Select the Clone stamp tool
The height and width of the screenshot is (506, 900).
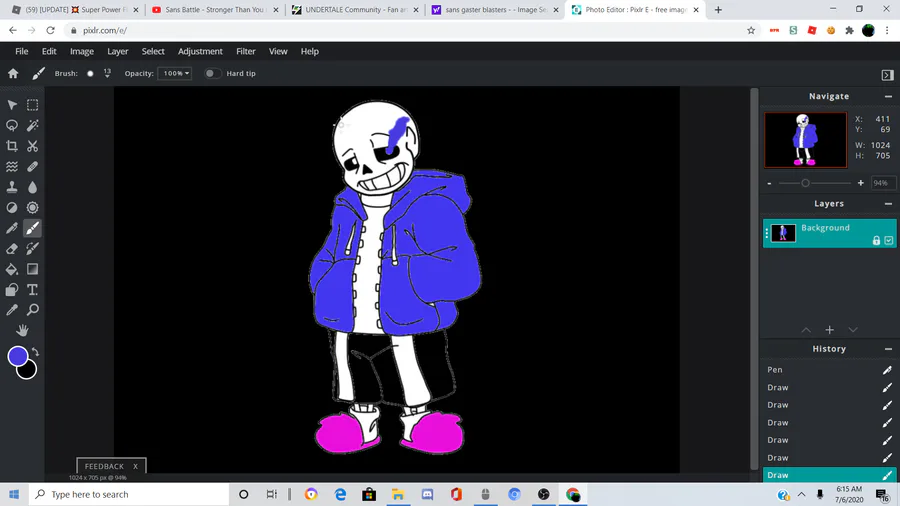point(12,187)
